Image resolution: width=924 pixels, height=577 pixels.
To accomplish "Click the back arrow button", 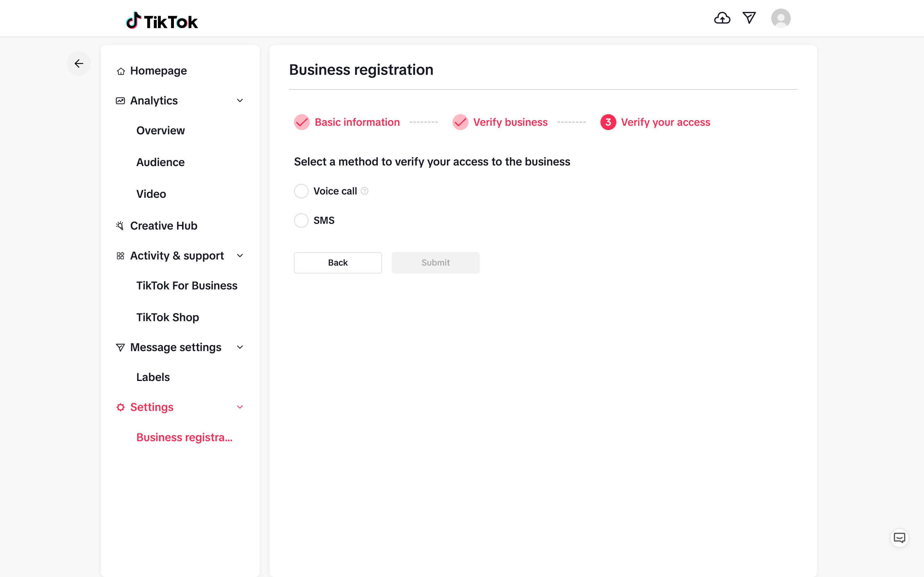I will 79,64.
